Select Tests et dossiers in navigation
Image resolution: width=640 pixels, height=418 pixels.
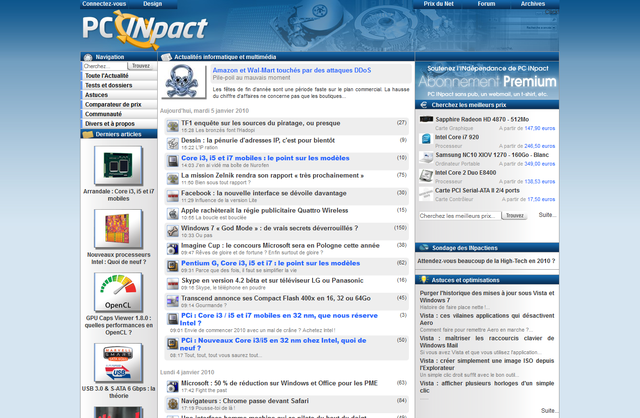[x=119, y=85]
